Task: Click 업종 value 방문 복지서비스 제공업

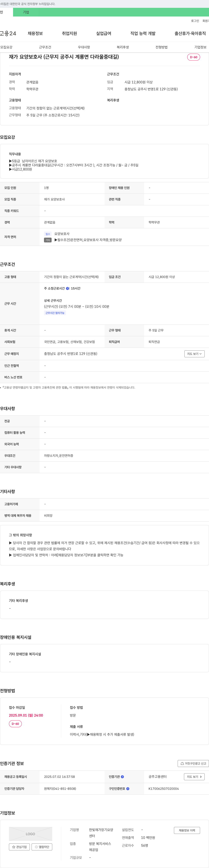Action: pyautogui.click(x=100, y=847)
